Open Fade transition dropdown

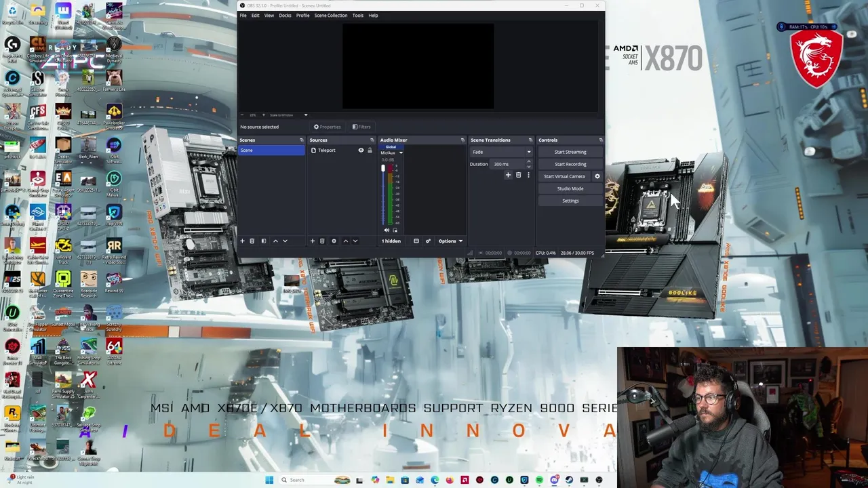pyautogui.click(x=501, y=152)
